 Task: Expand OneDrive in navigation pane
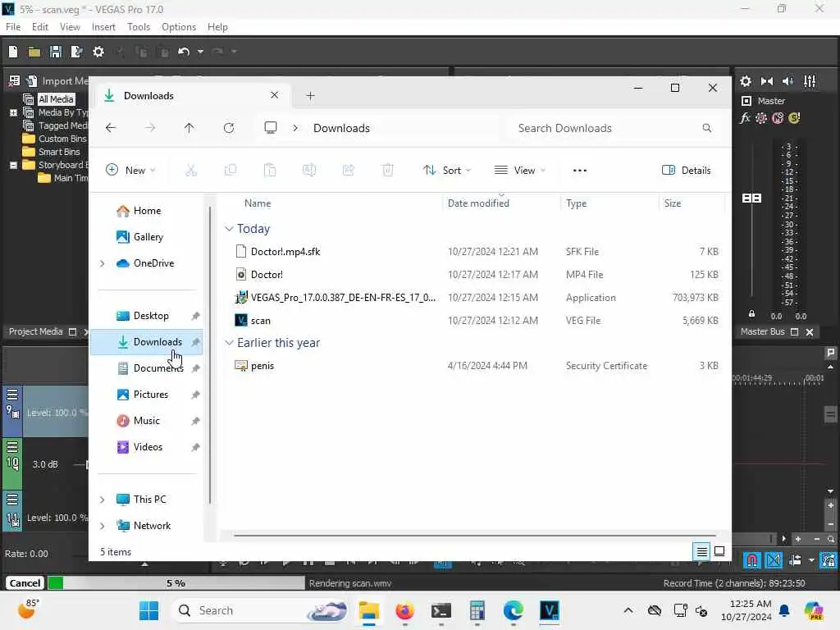click(x=103, y=263)
